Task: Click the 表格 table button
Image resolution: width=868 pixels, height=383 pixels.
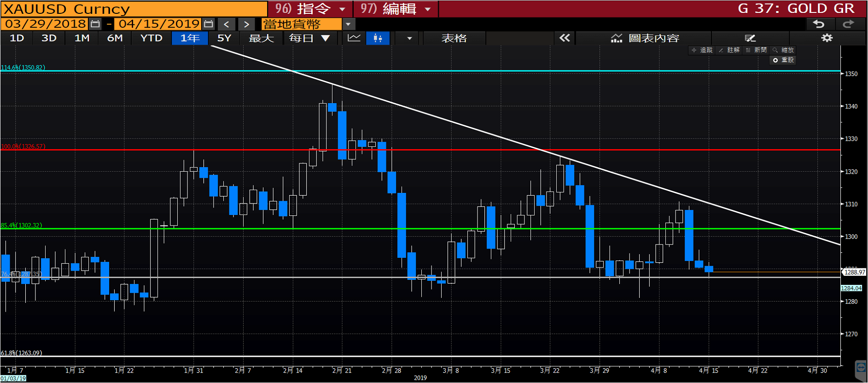Action: 454,38
